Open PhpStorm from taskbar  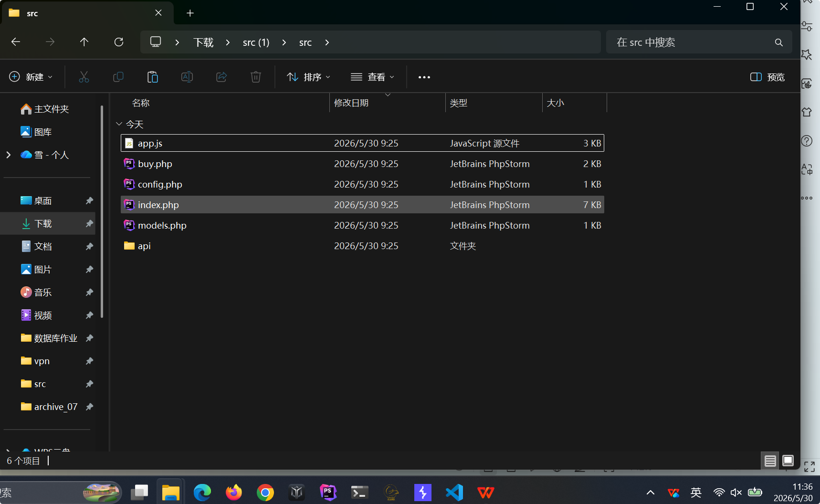click(x=328, y=492)
